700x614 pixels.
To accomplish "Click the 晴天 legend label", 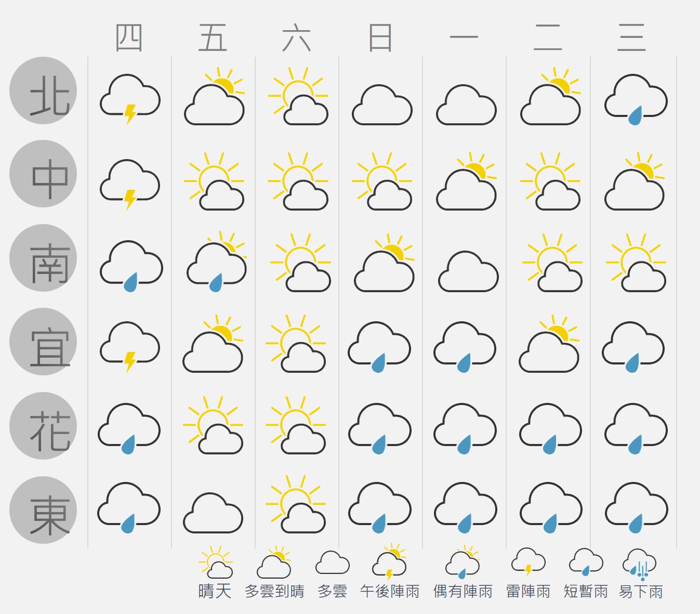I will 215,591.
